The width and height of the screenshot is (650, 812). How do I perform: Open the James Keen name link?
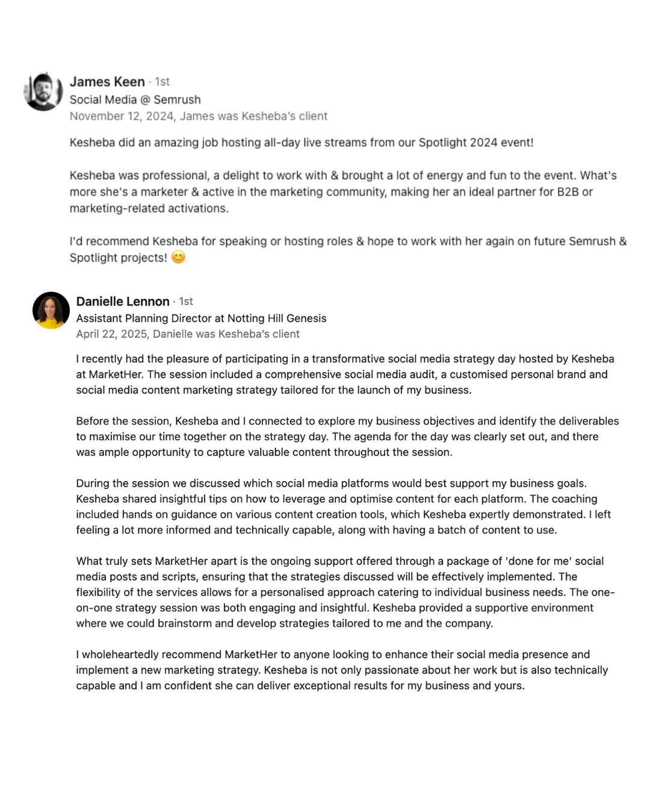(x=107, y=82)
